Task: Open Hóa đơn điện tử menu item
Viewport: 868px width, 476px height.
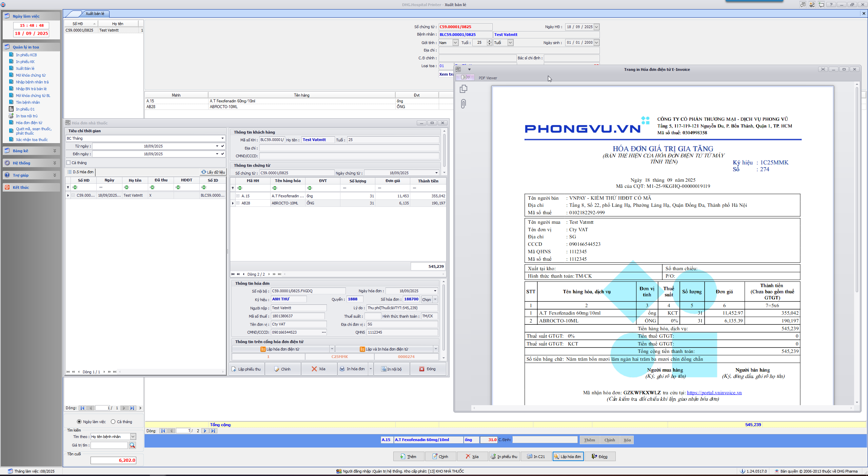Action: click(29, 123)
